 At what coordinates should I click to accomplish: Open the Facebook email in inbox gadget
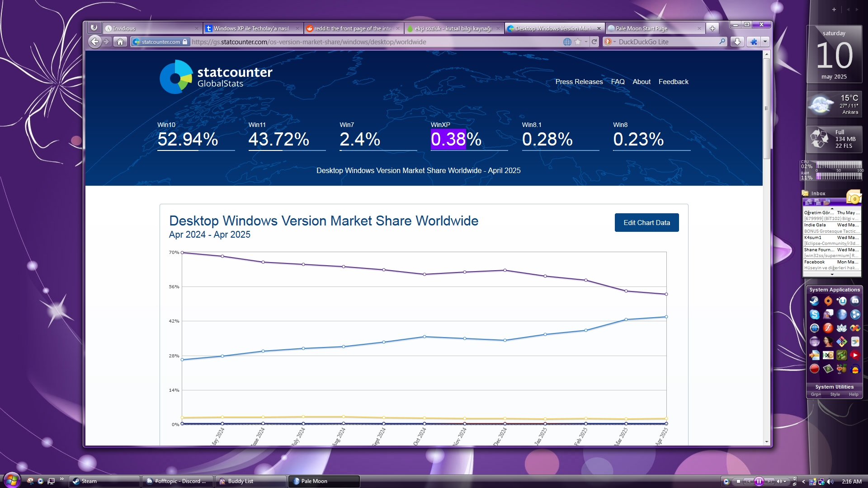[832, 265]
